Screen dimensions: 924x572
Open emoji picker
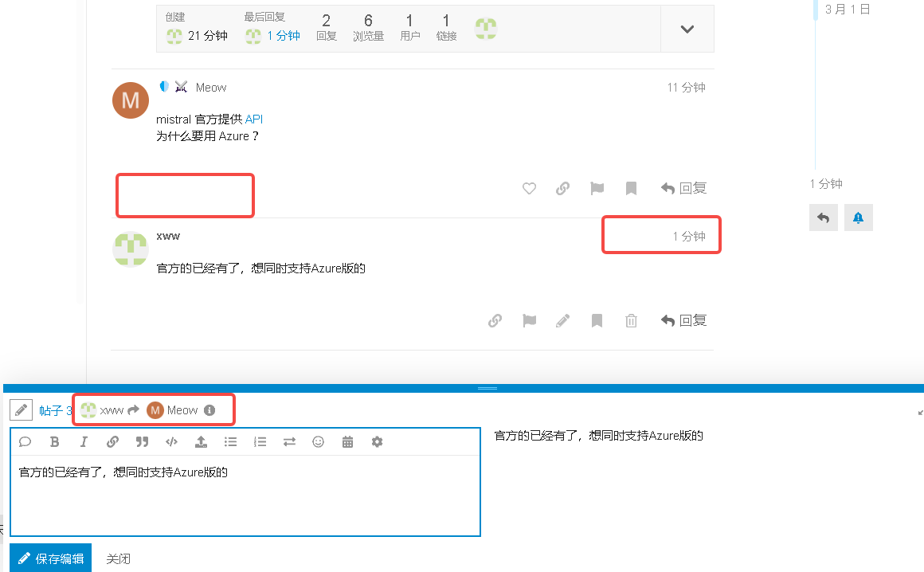[x=318, y=442]
